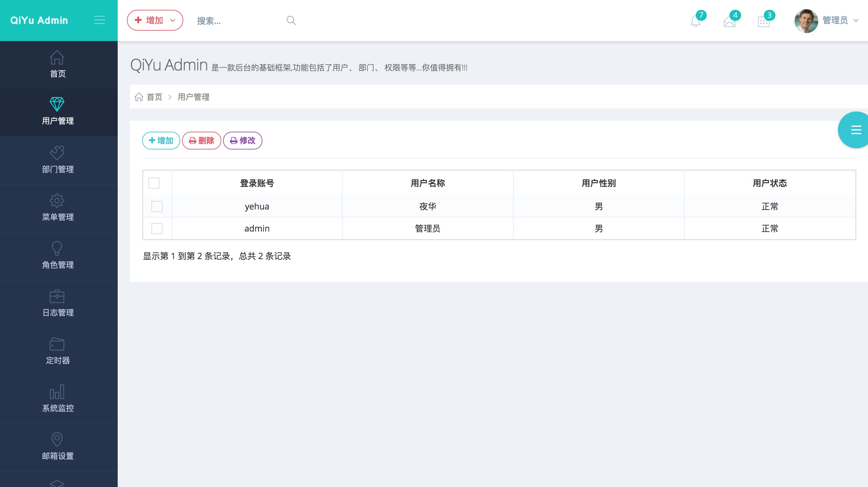Click the home icon in breadcrumb

(139, 97)
